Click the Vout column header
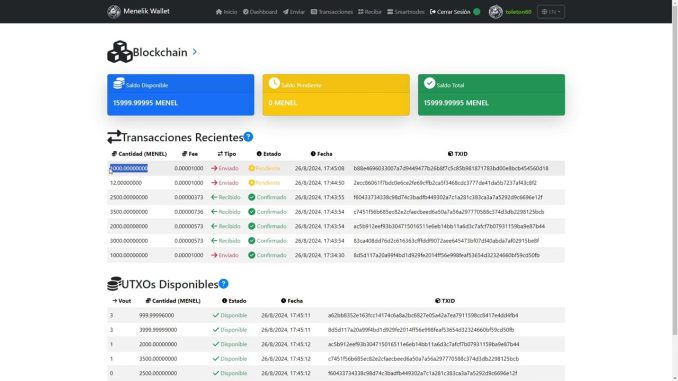This screenshot has width=678, height=381. point(122,301)
